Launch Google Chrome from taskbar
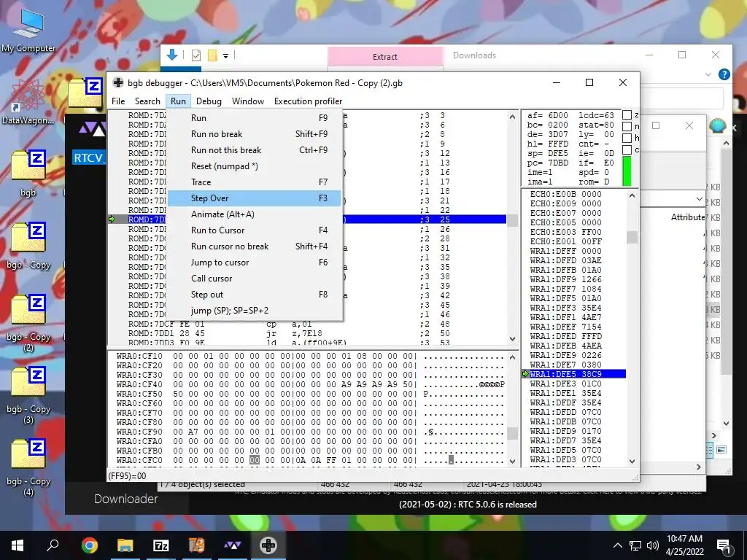Viewport: 747px width, 560px height. tap(89, 545)
